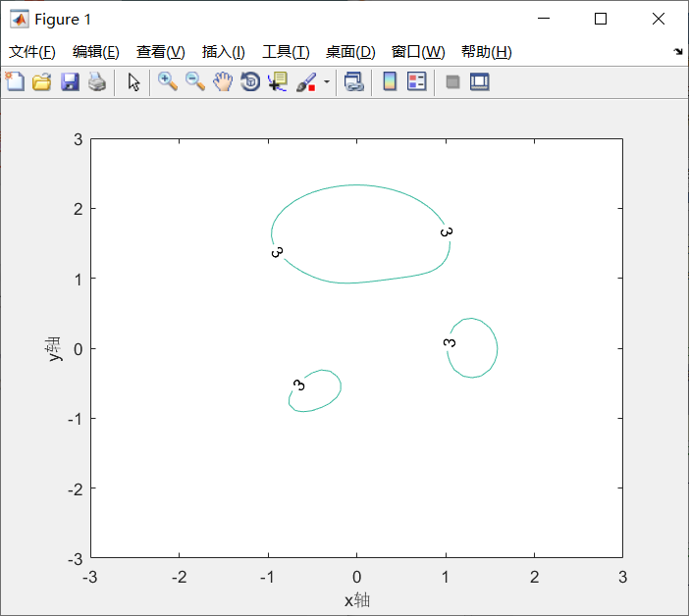Click the '3' label on right oval contour
The height and width of the screenshot is (616, 689).
click(x=450, y=342)
